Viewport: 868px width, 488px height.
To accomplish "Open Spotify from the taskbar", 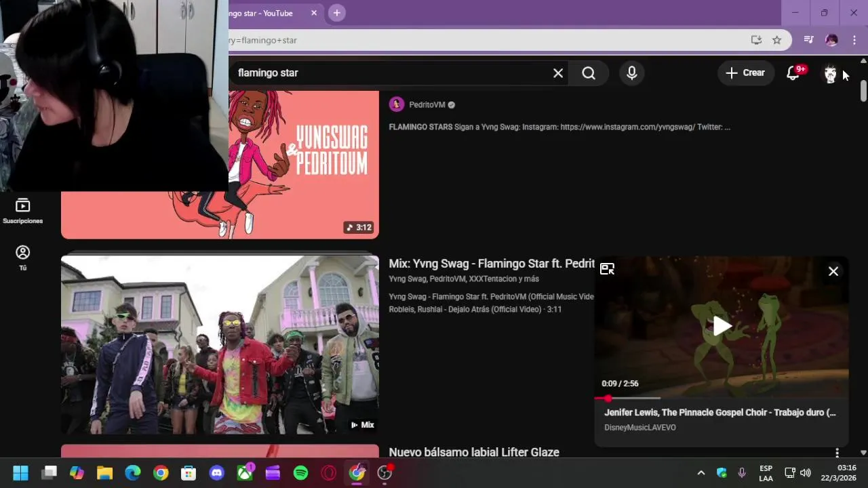I will pos(300,473).
